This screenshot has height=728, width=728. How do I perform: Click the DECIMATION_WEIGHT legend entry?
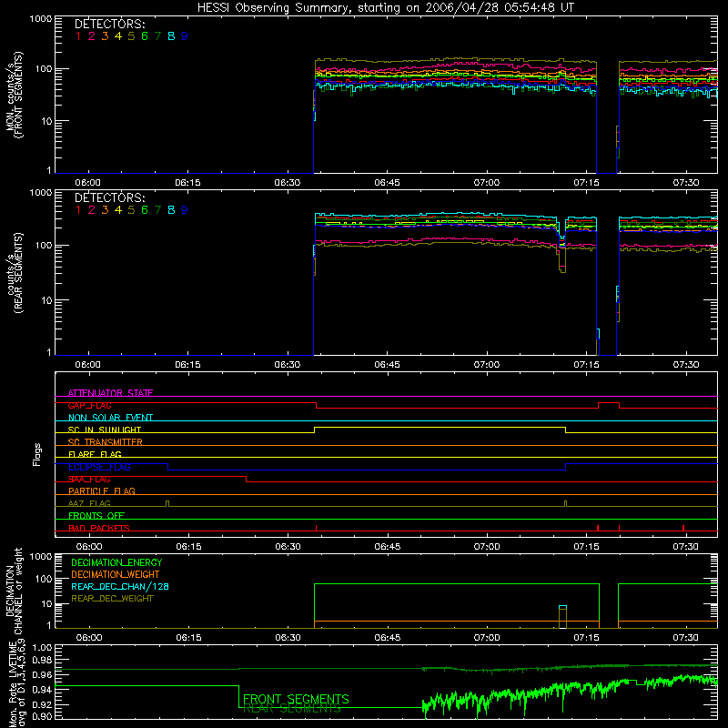pyautogui.click(x=116, y=575)
